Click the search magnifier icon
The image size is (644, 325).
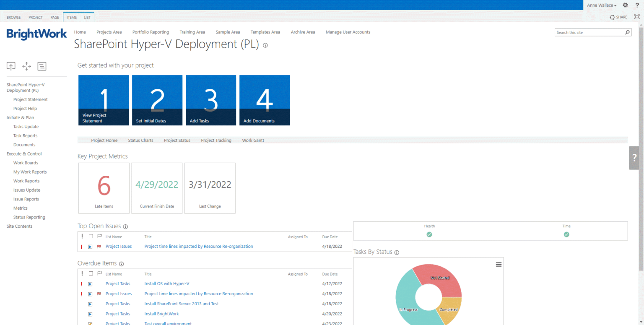pos(628,32)
